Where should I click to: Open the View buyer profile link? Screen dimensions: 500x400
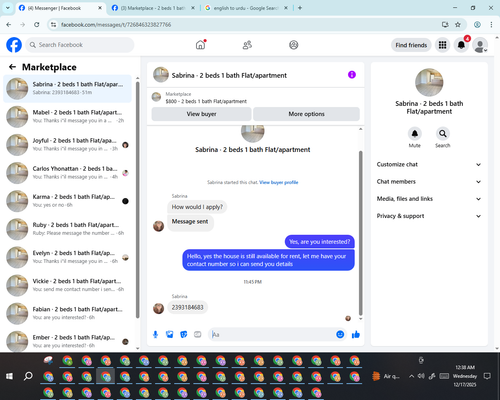[279, 182]
